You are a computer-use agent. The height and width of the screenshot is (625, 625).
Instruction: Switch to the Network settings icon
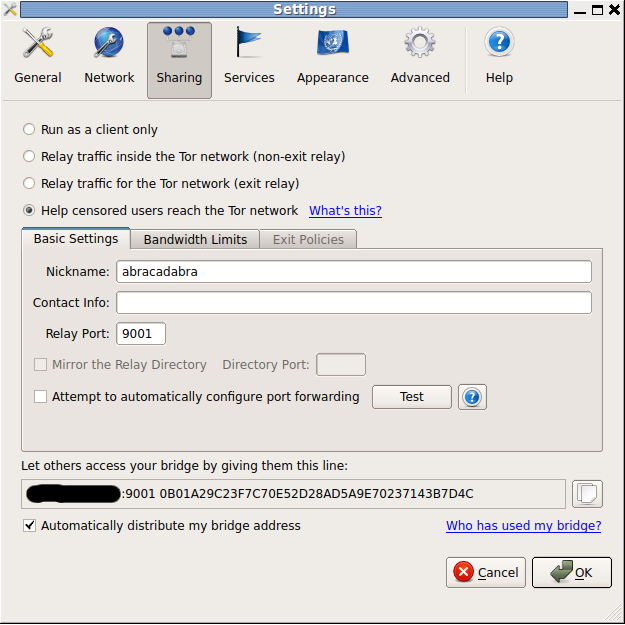109,57
